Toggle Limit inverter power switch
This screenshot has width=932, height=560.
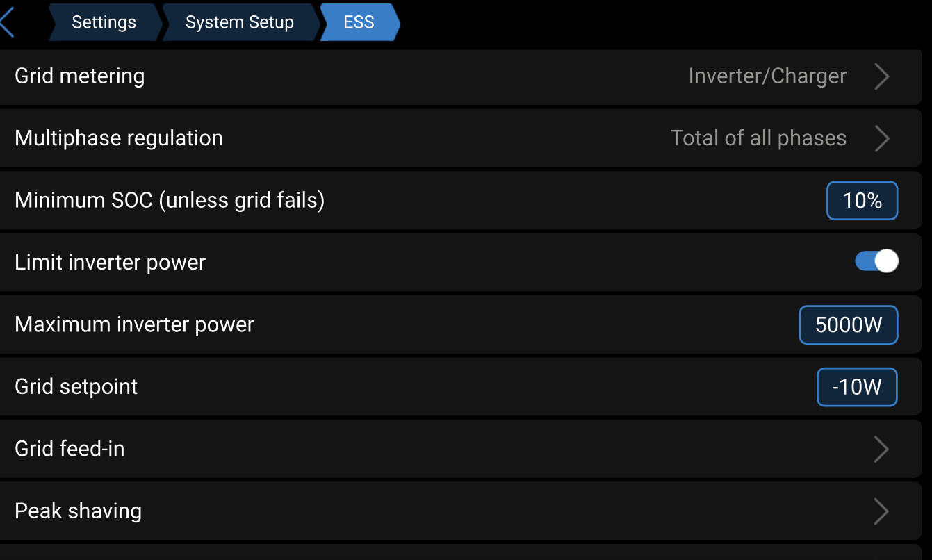(x=876, y=262)
